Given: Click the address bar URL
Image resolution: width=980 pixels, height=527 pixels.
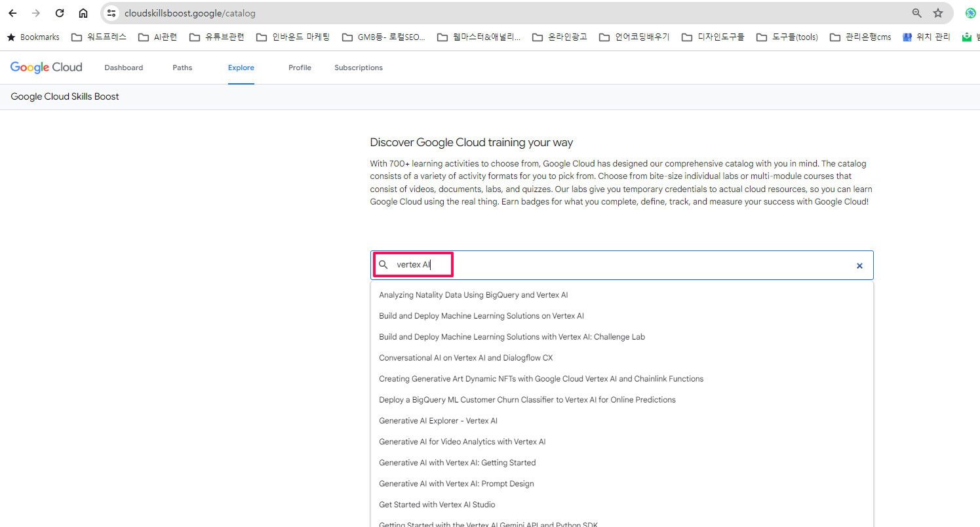Looking at the screenshot, I should tap(190, 13).
